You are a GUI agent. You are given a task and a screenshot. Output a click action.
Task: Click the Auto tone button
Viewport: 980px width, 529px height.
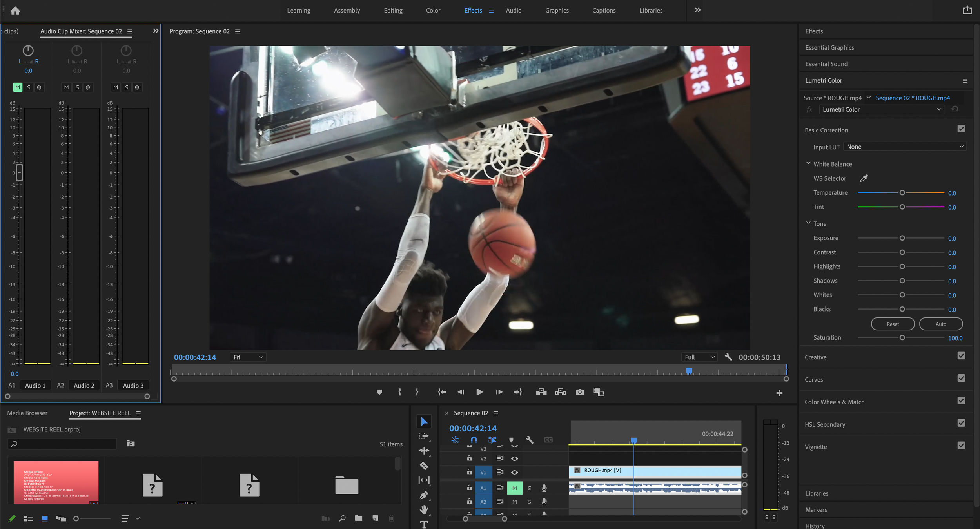pyautogui.click(x=941, y=324)
